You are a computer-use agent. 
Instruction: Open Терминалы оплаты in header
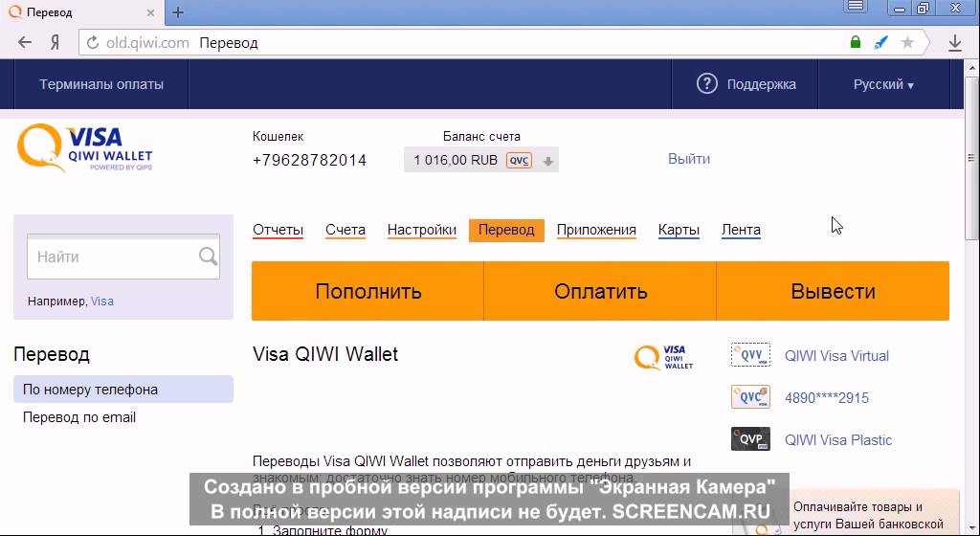tap(101, 84)
